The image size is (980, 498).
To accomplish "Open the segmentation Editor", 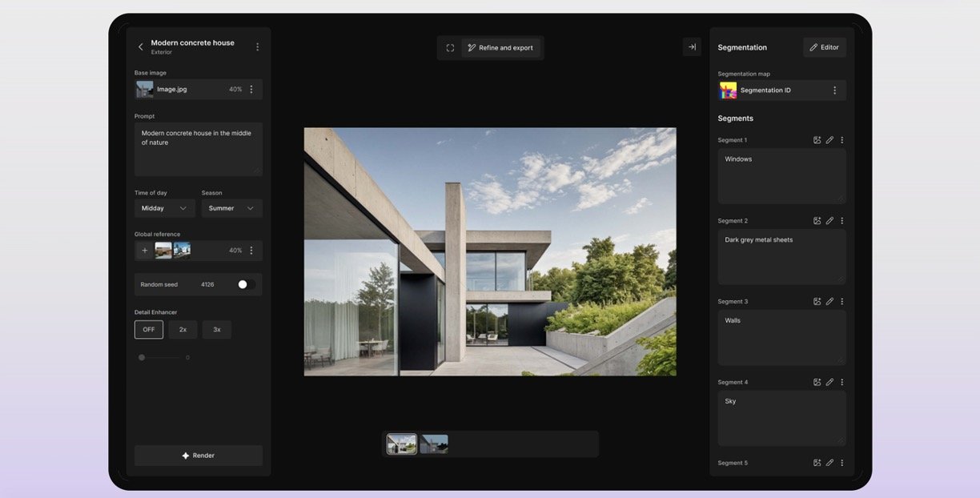I will click(824, 47).
